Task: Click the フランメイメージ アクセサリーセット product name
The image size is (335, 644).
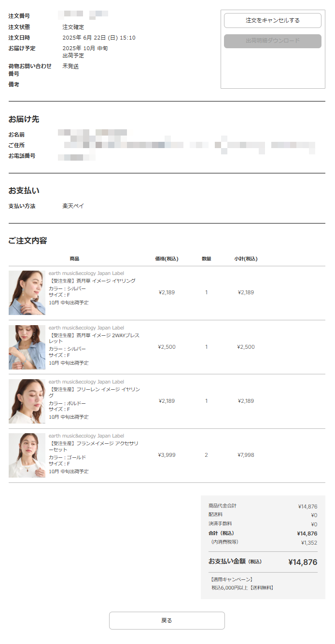Action: tap(94, 446)
